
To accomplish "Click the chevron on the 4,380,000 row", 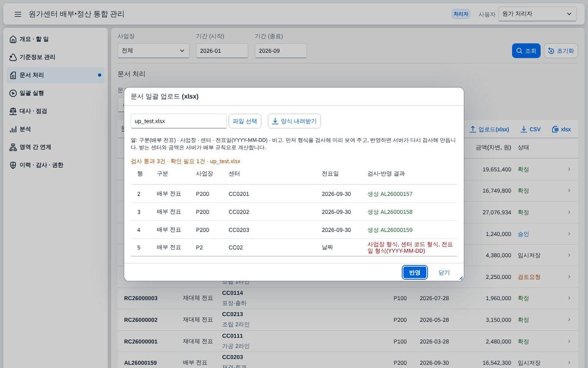I will (569, 255).
